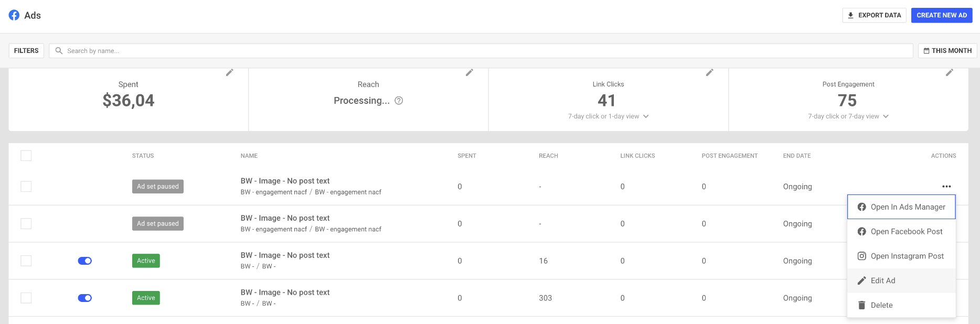The height and width of the screenshot is (324, 980).
Task: Check the first Ad set paused row checkbox
Action: (x=26, y=187)
